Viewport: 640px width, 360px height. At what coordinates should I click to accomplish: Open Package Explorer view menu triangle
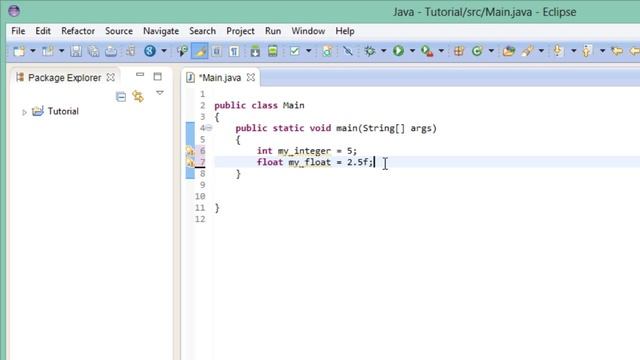[x=160, y=93]
